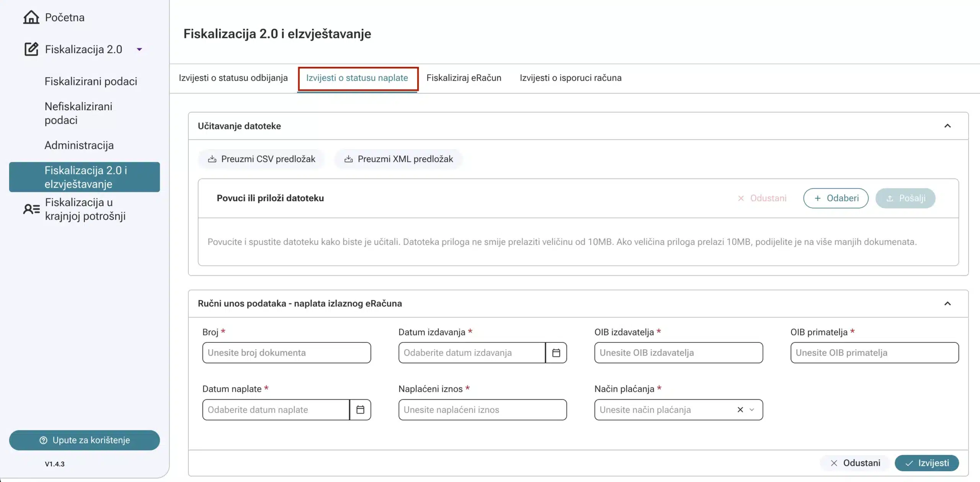Download the XML template
The height and width of the screenshot is (482, 980).
click(399, 159)
